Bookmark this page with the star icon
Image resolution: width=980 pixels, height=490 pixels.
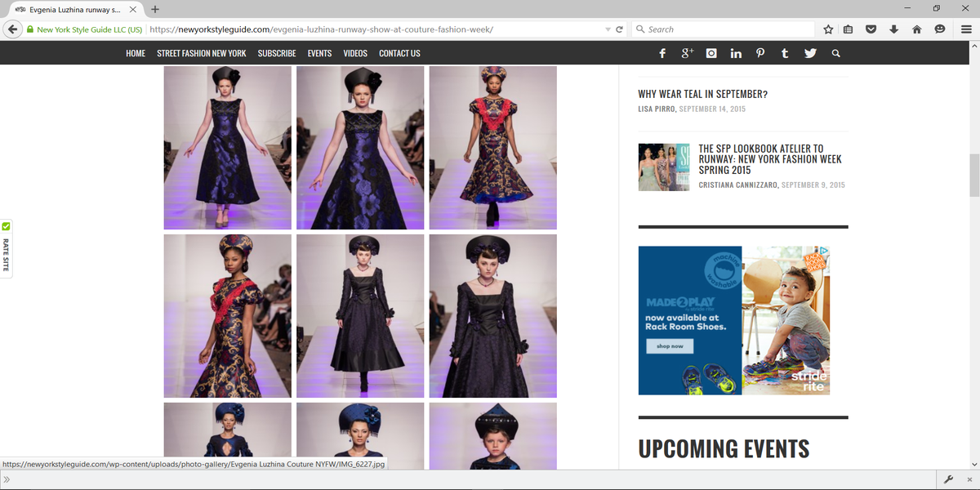(x=828, y=29)
